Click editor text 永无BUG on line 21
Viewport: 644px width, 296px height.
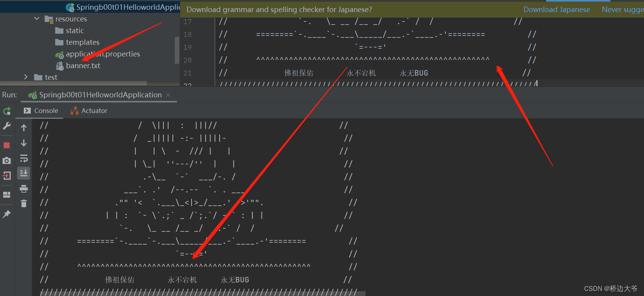tap(414, 73)
